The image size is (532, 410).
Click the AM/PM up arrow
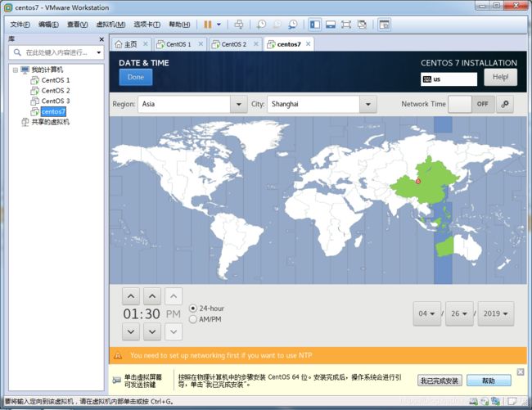[x=174, y=296]
